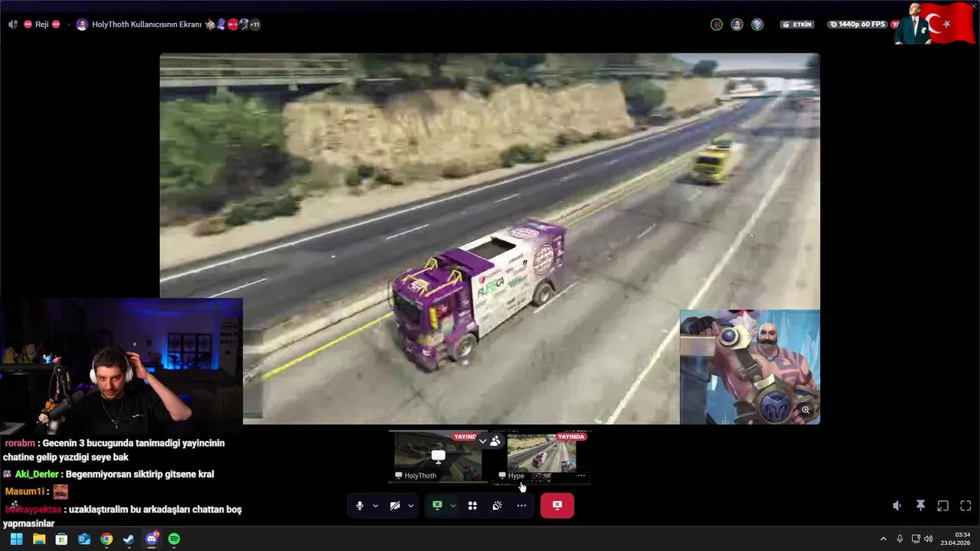Open the Hype stream three-dot menu
This screenshot has width=980, height=551.
pos(581,476)
